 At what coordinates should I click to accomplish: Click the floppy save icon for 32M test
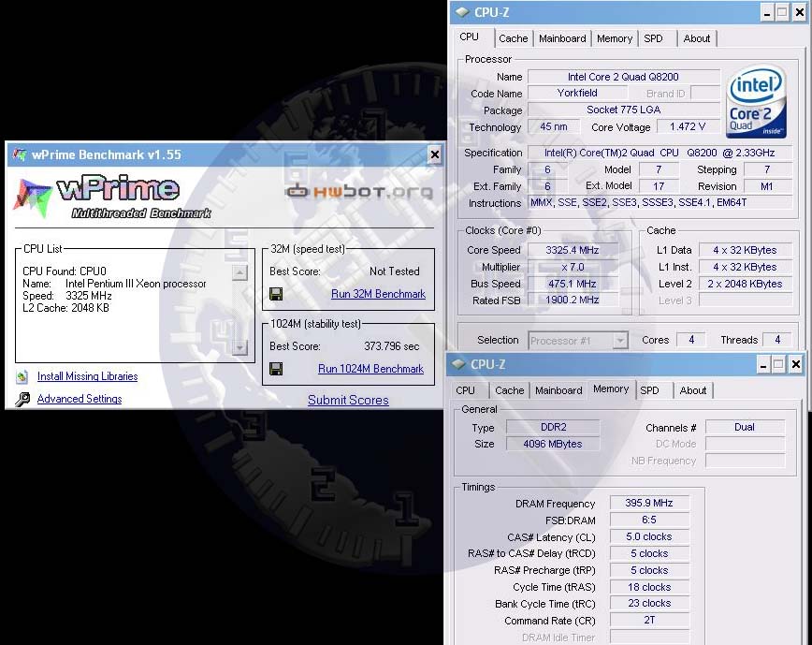276,294
